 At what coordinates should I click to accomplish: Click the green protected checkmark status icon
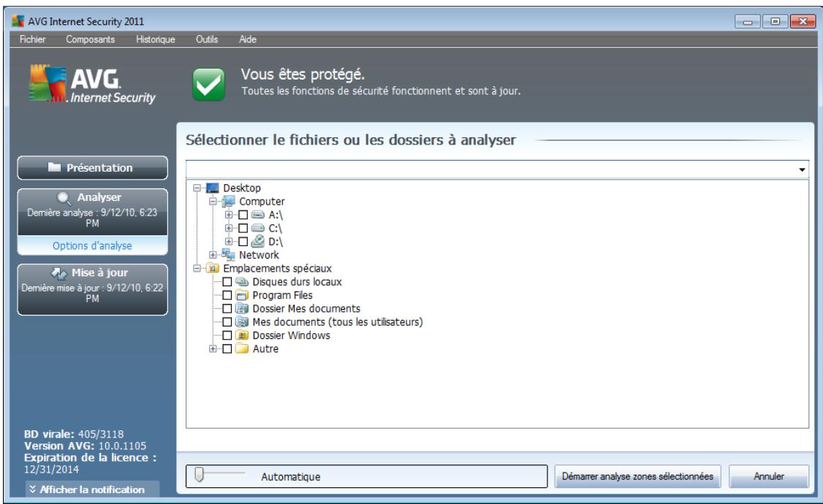pyautogui.click(x=208, y=84)
